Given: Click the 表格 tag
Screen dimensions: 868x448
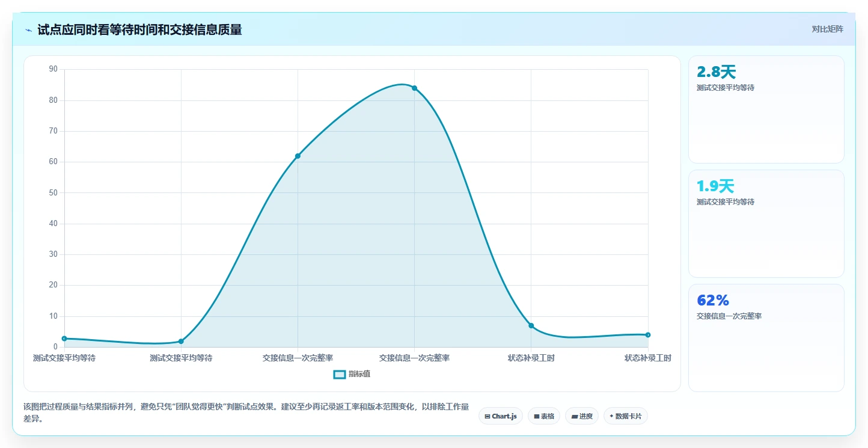Looking at the screenshot, I should coord(544,416).
